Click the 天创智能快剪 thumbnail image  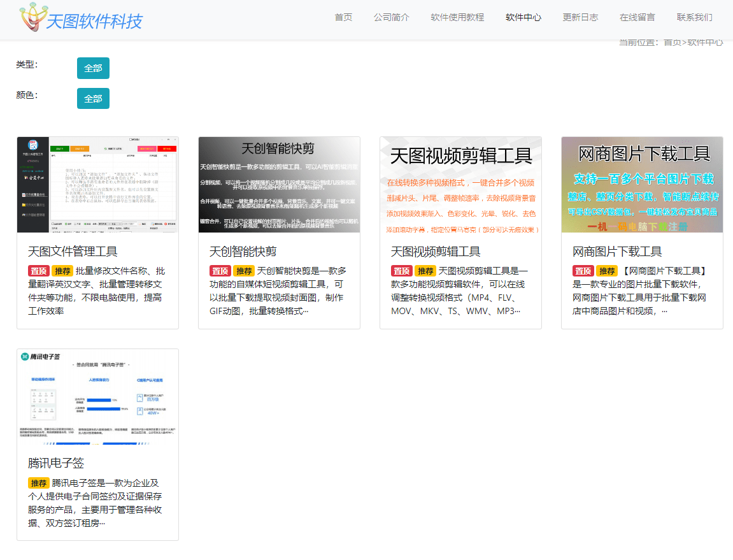click(x=279, y=183)
